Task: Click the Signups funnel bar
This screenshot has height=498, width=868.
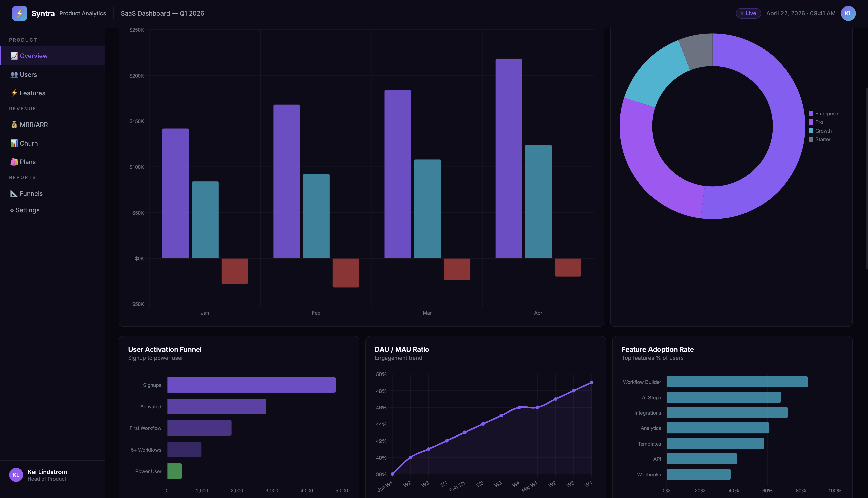Action: tap(251, 385)
